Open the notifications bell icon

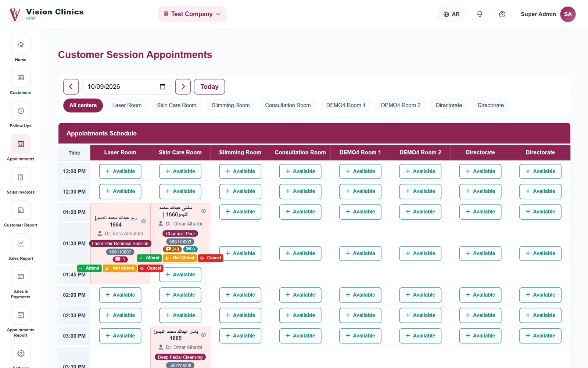tap(480, 14)
